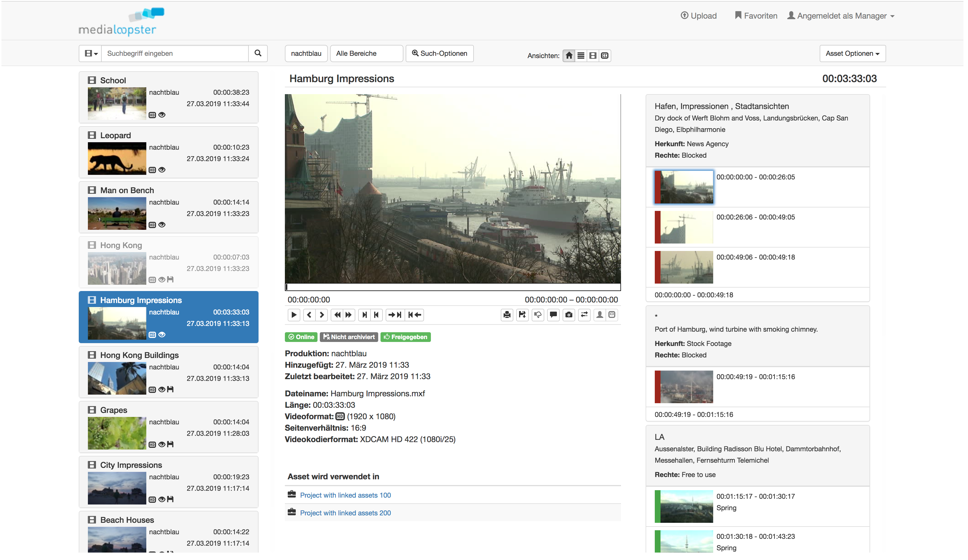Open the comment speech bubble tool

click(x=553, y=315)
